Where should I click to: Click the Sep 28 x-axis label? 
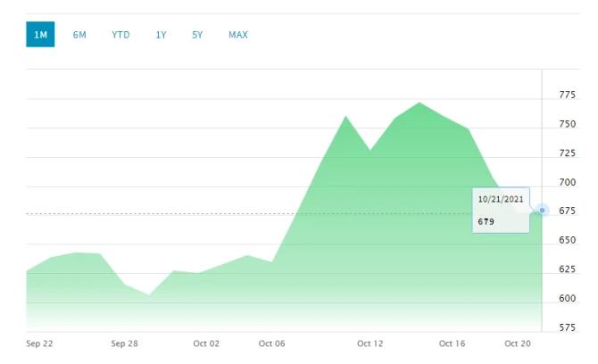click(124, 343)
